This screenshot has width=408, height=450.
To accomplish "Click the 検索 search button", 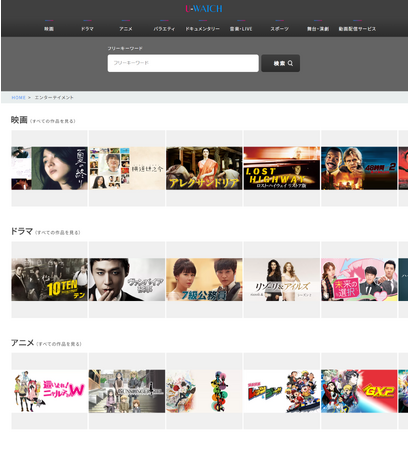I will click(x=281, y=63).
